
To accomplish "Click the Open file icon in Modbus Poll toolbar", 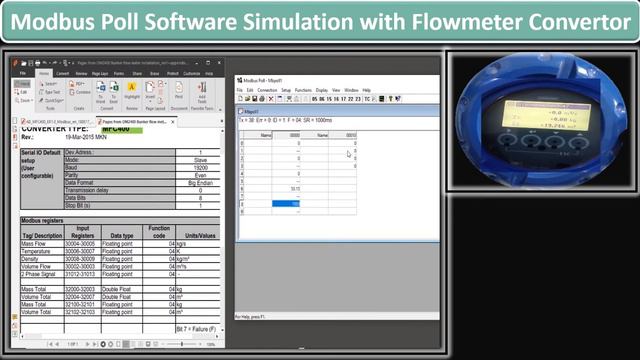I will 247,99.
